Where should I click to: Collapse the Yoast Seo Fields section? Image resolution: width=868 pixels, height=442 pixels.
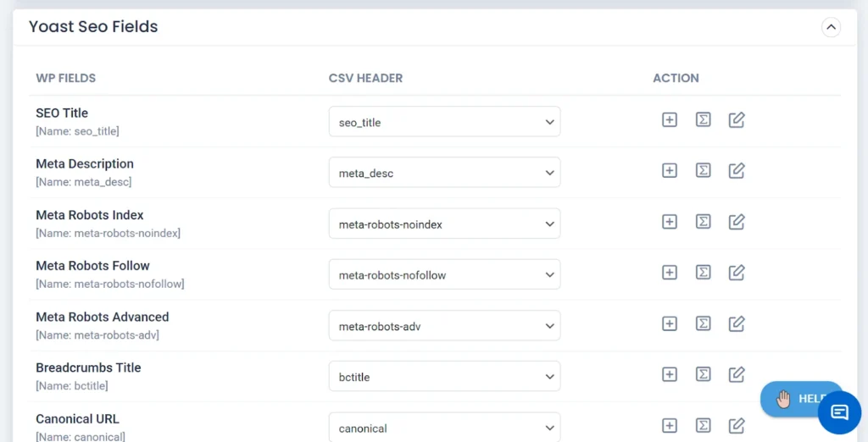(831, 27)
